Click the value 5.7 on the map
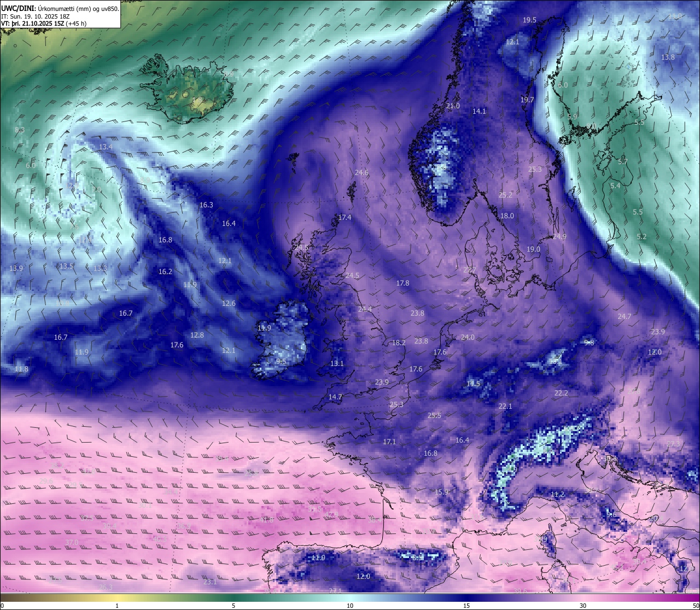 (x=622, y=161)
